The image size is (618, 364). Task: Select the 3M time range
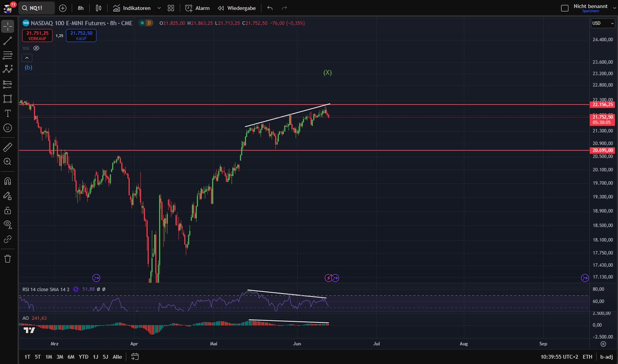pyautogui.click(x=60, y=357)
